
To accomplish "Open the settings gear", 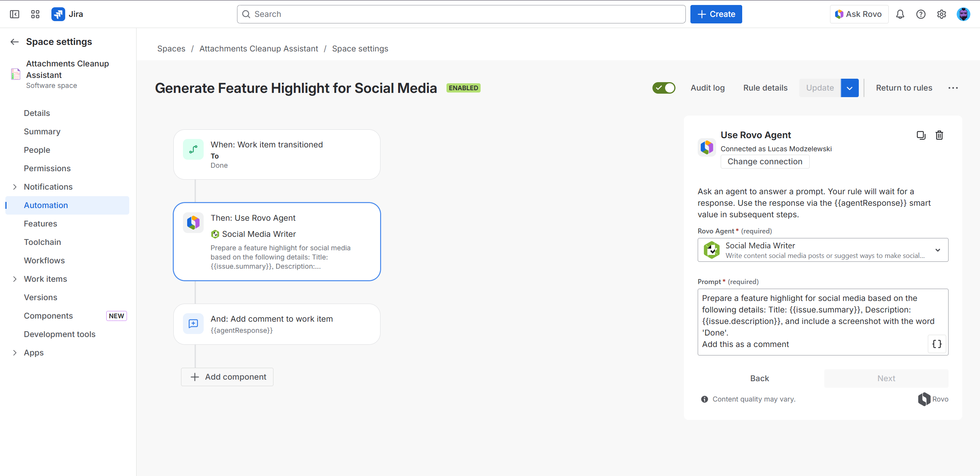I will (942, 14).
